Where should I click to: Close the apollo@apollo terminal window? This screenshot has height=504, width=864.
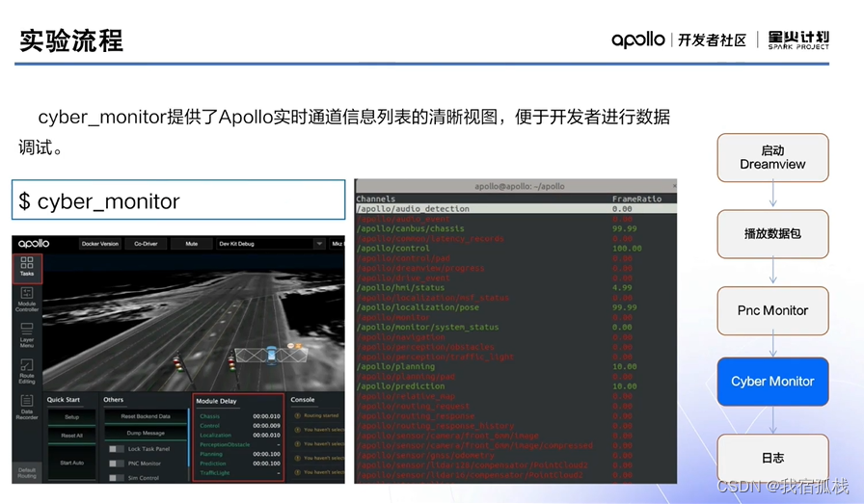(674, 186)
